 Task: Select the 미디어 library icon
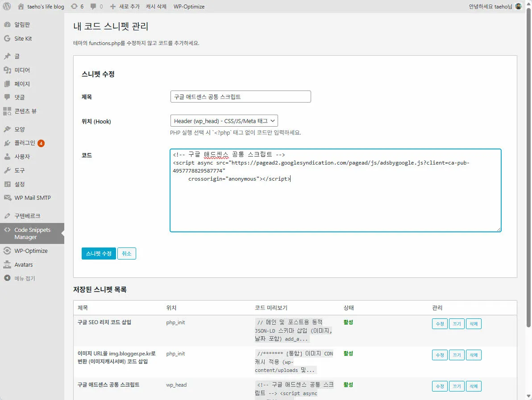click(x=6, y=70)
